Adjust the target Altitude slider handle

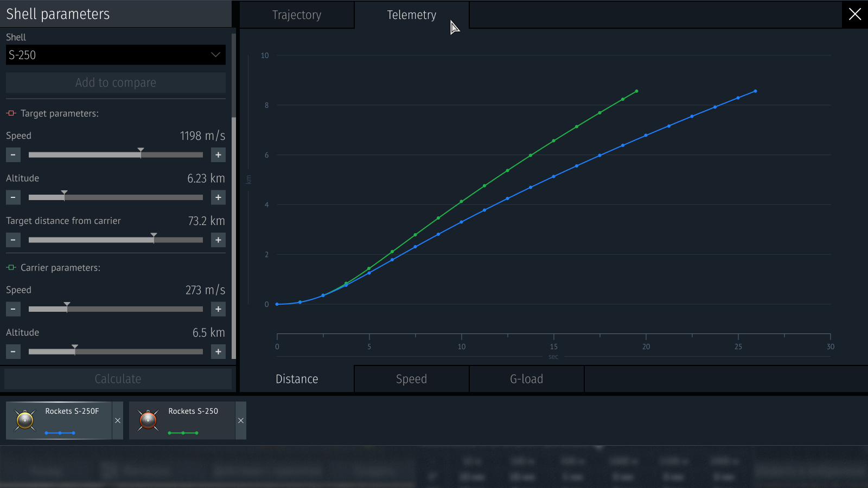coord(64,195)
